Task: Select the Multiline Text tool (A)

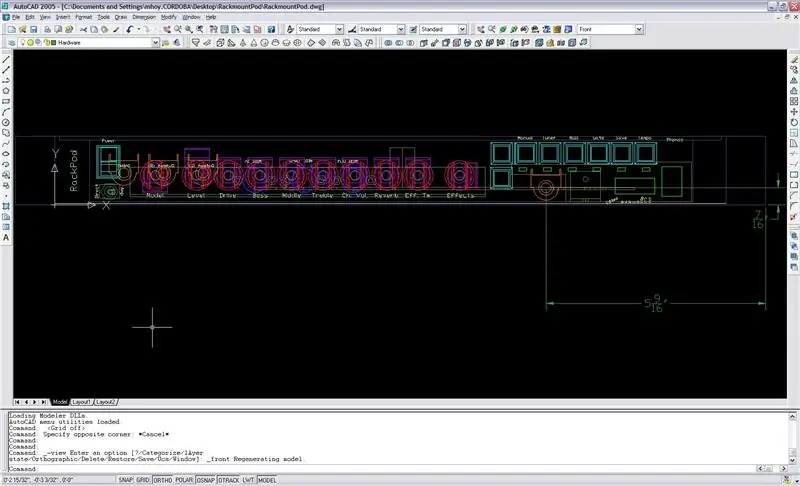Action: (x=6, y=238)
